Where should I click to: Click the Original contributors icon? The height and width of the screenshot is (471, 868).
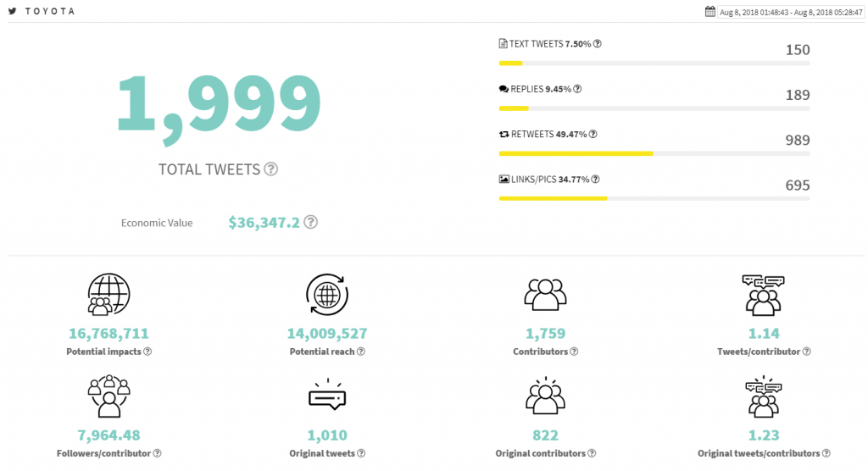pos(545,395)
